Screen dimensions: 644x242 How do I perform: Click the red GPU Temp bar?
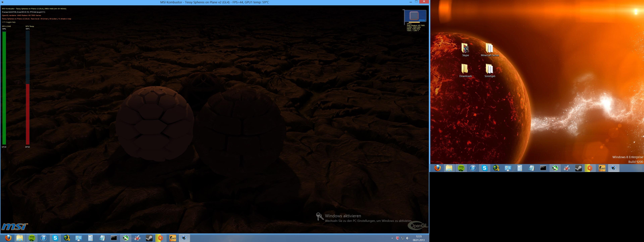tap(28, 114)
